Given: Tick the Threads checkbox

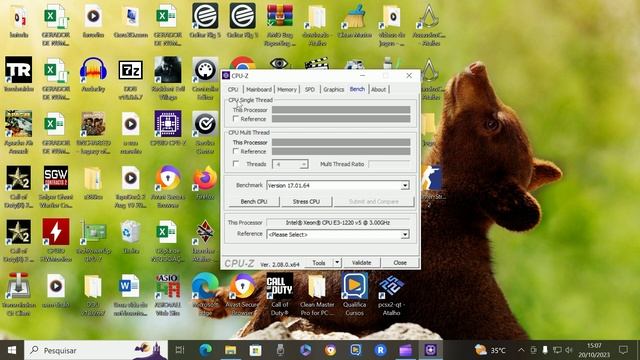Looking at the screenshot, I should [236, 164].
